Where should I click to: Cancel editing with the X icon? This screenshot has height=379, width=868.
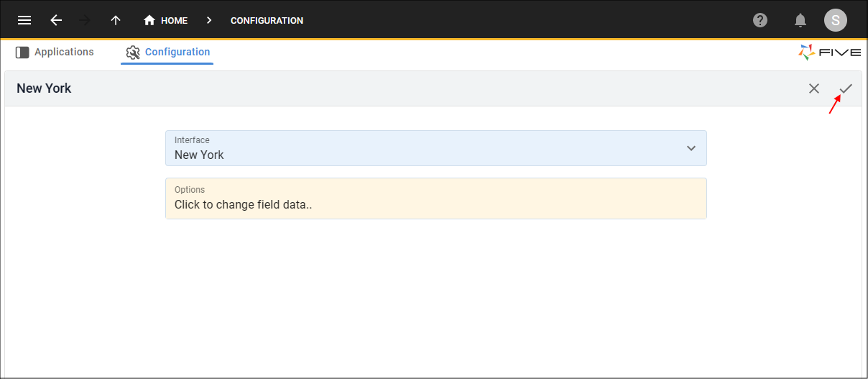point(814,88)
